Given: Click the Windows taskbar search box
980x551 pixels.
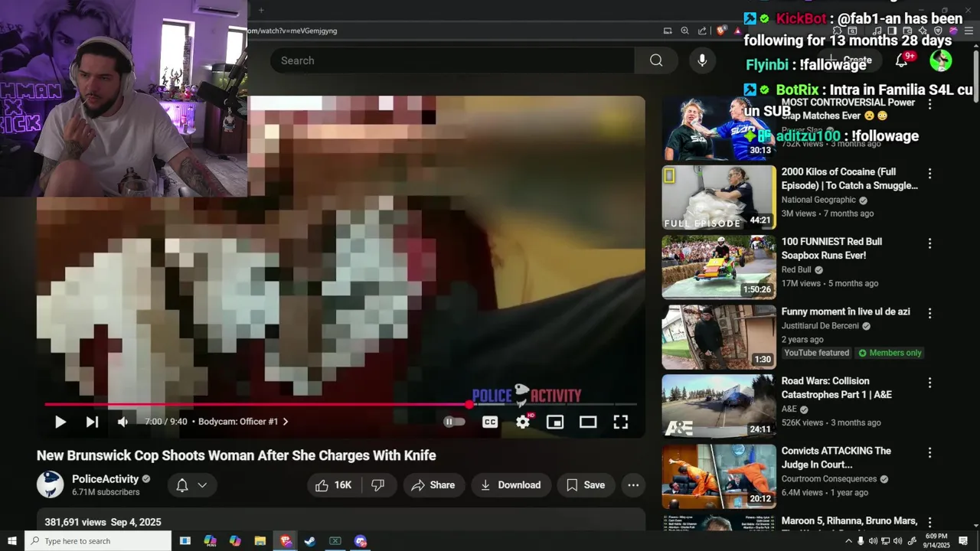Looking at the screenshot, I should [x=98, y=541].
